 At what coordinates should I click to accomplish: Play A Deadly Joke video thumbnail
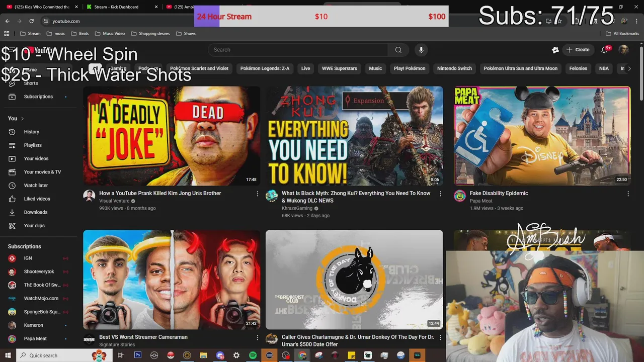click(172, 136)
